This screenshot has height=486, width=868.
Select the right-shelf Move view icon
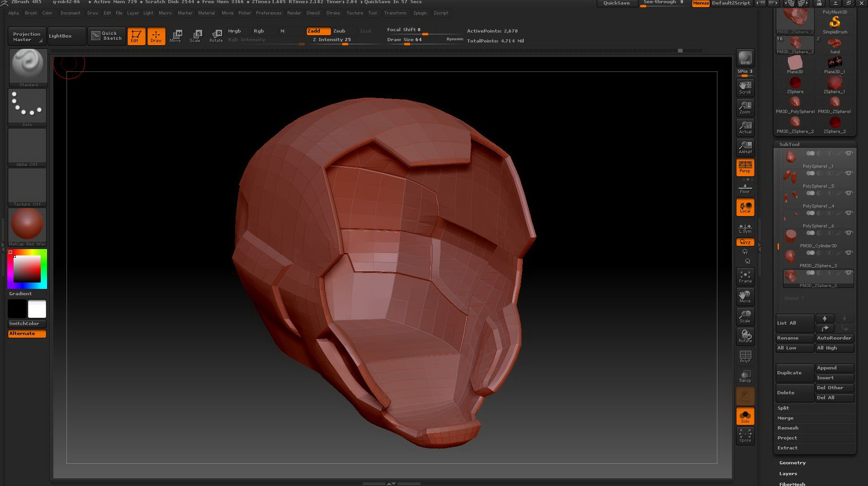[745, 296]
